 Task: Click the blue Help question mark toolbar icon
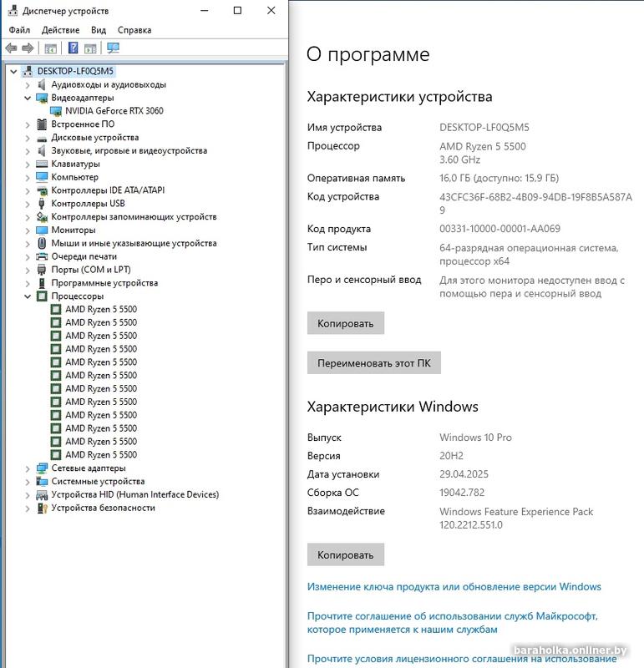point(74,48)
